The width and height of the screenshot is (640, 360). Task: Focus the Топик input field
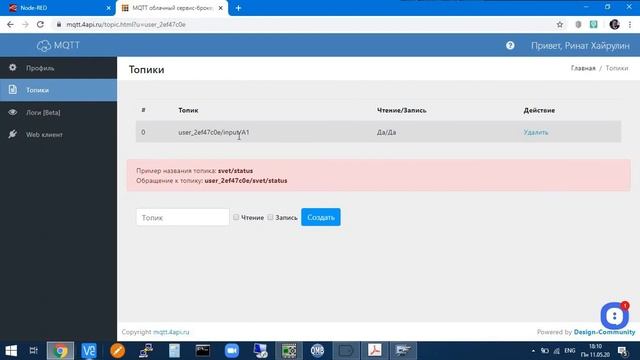[x=182, y=217]
